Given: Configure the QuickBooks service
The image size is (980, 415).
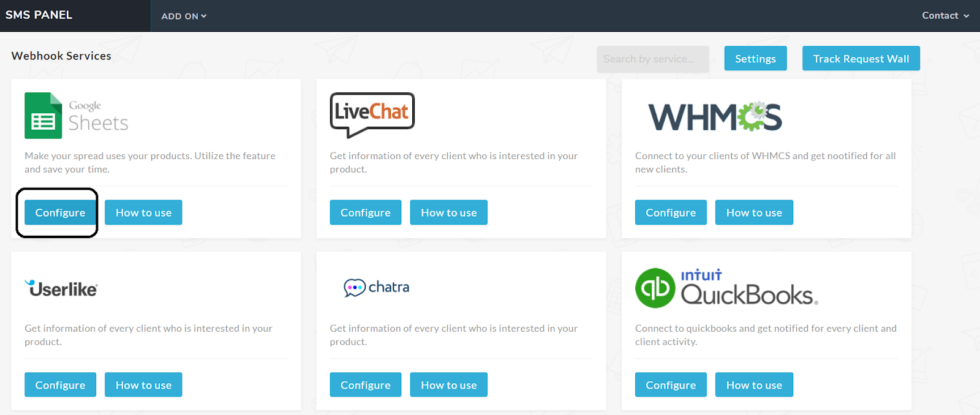Looking at the screenshot, I should click(671, 385).
